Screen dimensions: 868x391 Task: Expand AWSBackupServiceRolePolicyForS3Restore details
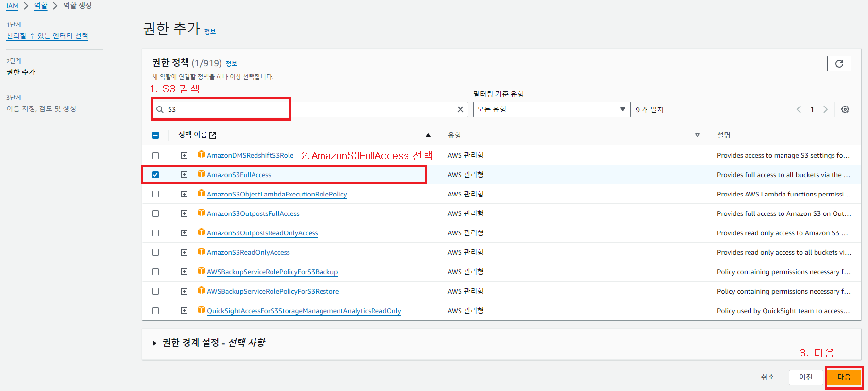coord(184,291)
